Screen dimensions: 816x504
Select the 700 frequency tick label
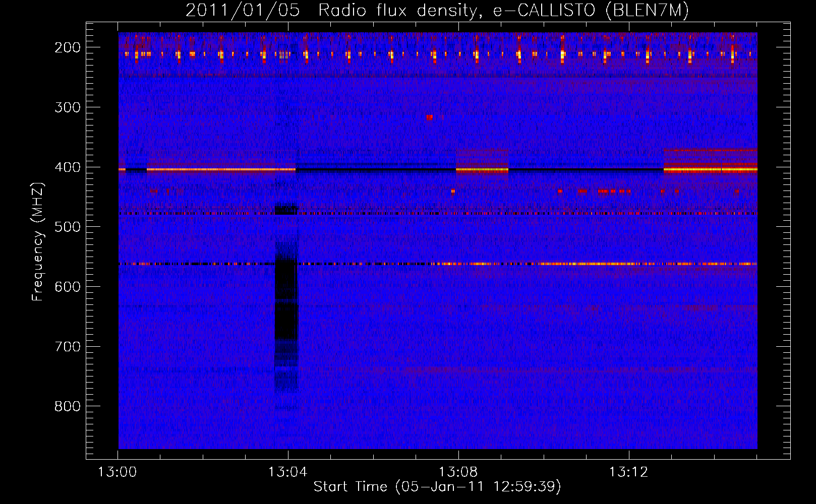pos(68,347)
